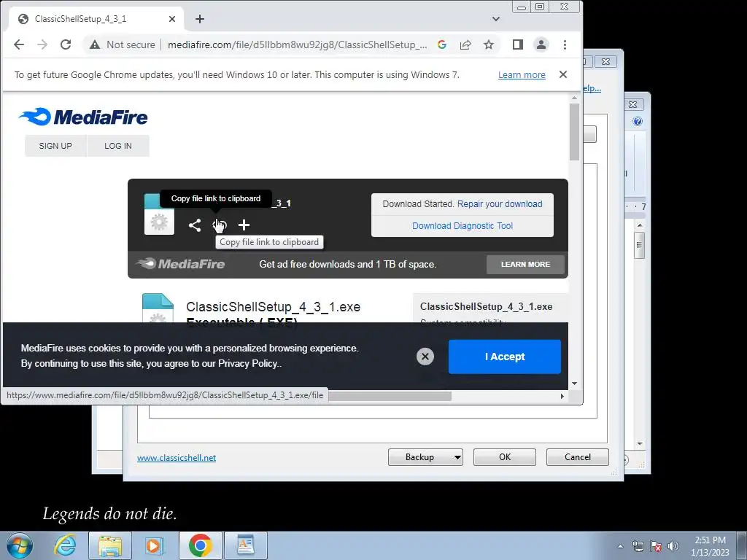This screenshot has height=560, width=747.
Task: Open the volume speaker icon
Action: tap(673, 546)
